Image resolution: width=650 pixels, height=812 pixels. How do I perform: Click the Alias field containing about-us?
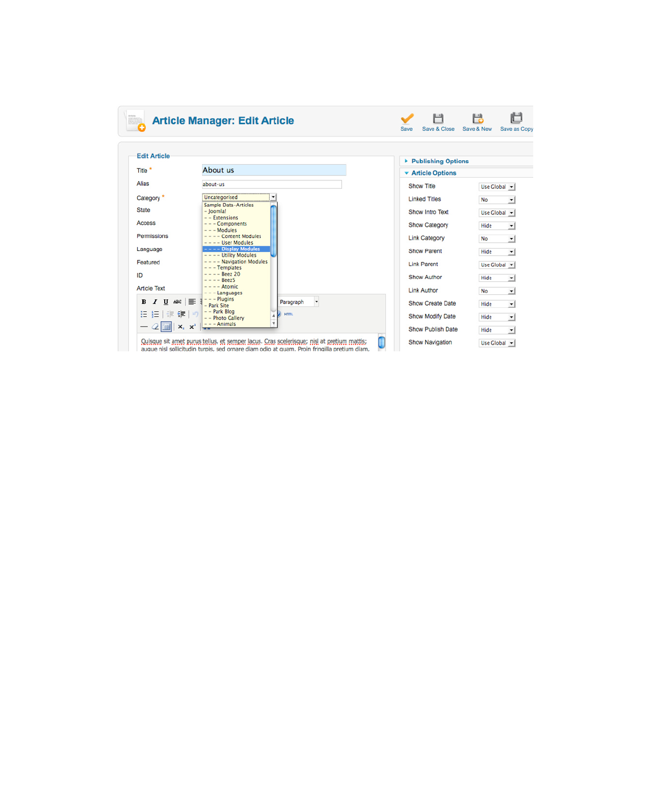[x=271, y=184]
